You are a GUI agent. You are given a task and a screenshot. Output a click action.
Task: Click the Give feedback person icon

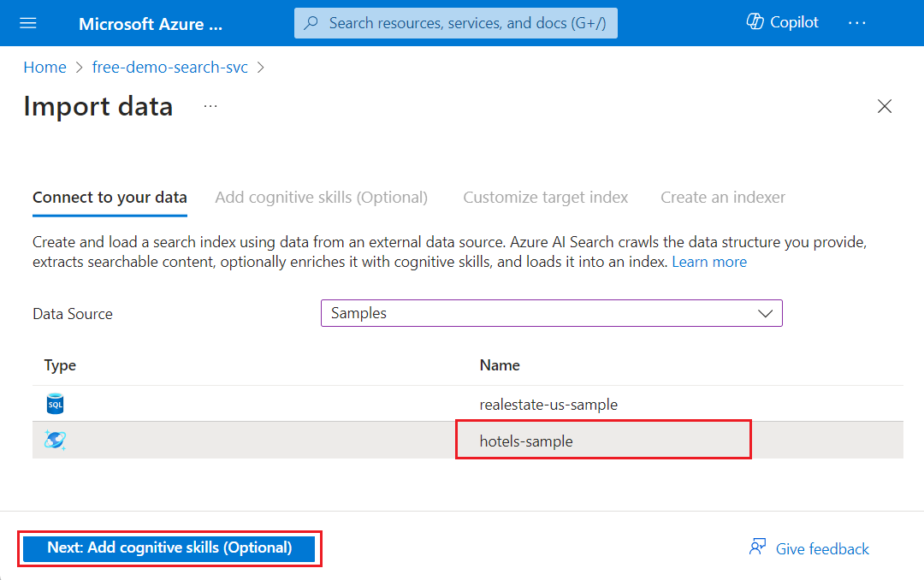757,547
